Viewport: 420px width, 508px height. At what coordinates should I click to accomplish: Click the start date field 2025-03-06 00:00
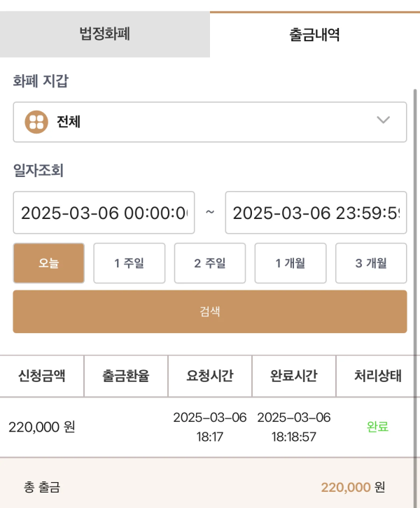104,213
